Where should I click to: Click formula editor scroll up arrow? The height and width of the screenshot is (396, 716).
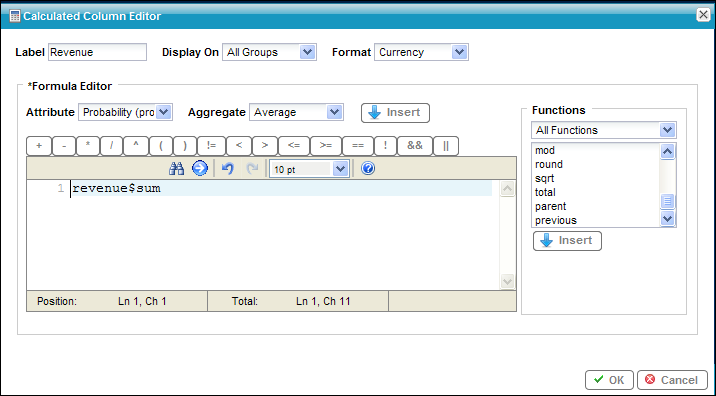coord(507,189)
